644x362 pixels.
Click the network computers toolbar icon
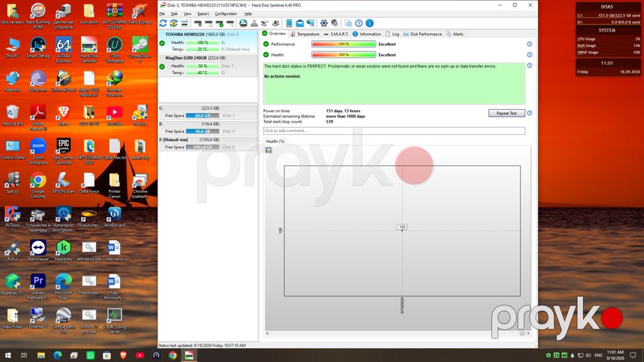[x=311, y=23]
